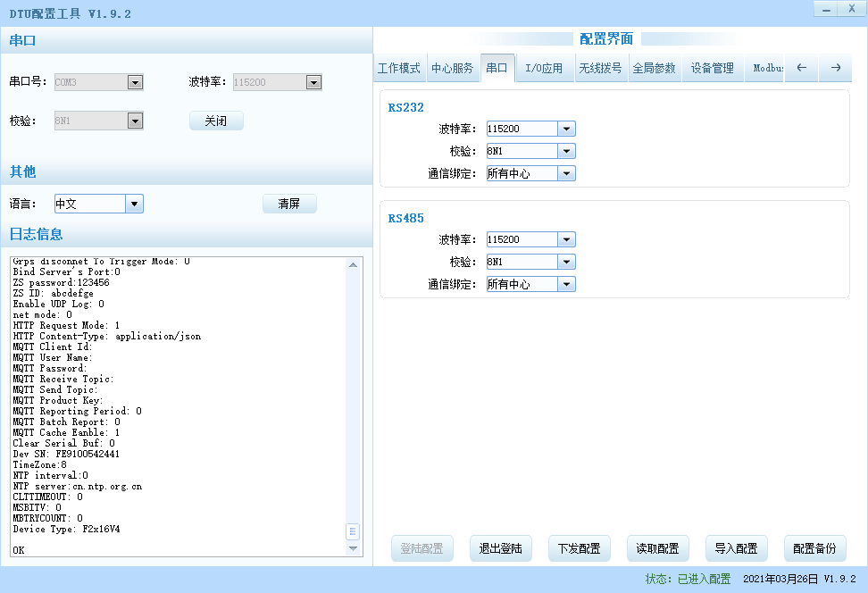The width and height of the screenshot is (868, 593).
Task: Open the RS232 通信绑定 dropdown
Action: pyautogui.click(x=566, y=173)
